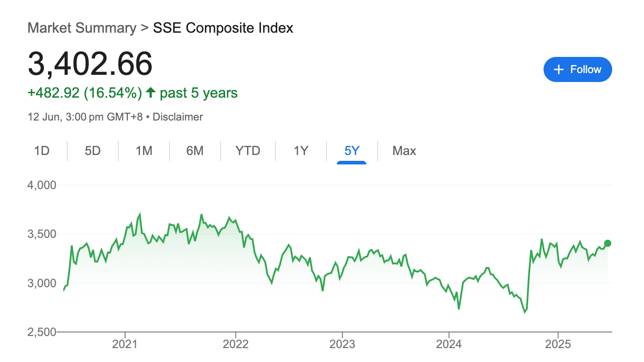The width and height of the screenshot is (644, 362).
Task: Click the SSE Composite Index title
Action: point(223,28)
